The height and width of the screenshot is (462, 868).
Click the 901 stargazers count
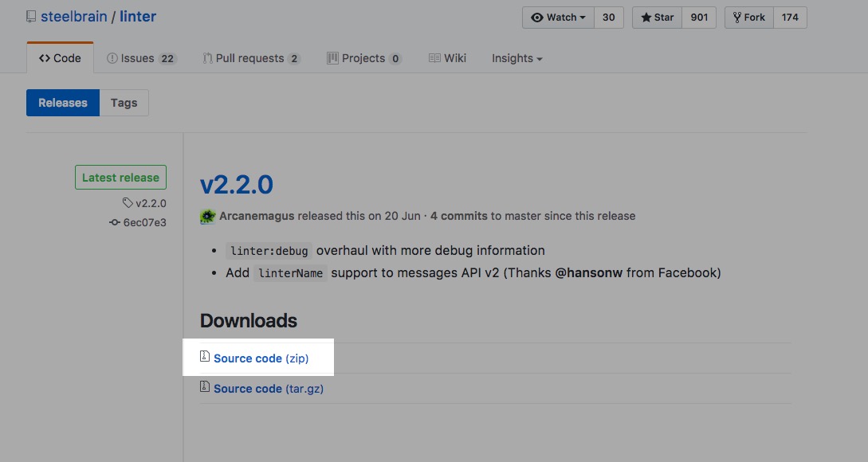pyautogui.click(x=699, y=18)
